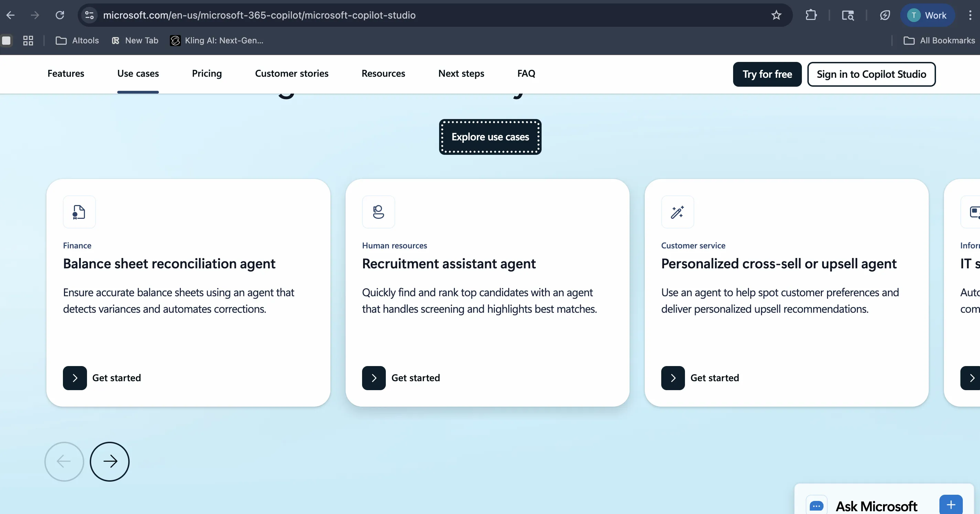
Task: Click the lightning performance icon in toolbar
Action: (885, 15)
